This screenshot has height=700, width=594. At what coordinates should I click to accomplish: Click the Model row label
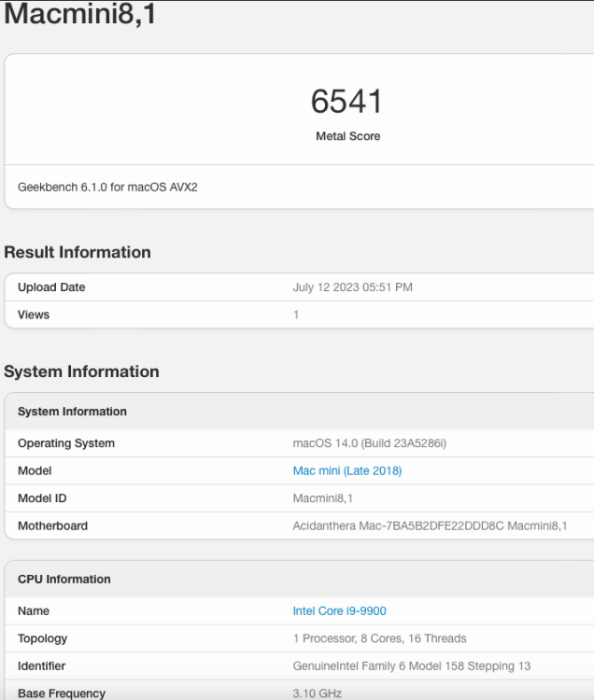point(35,470)
